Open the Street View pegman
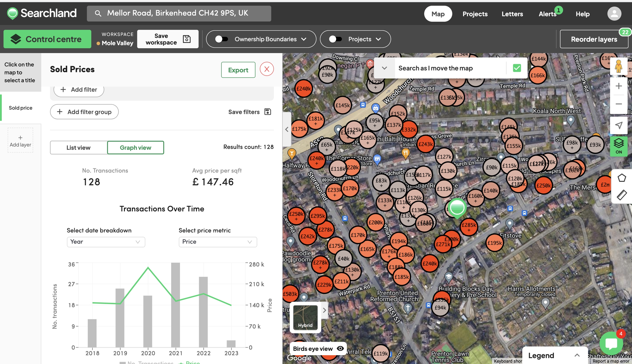Viewport: 632px width, 364px height. [618, 66]
